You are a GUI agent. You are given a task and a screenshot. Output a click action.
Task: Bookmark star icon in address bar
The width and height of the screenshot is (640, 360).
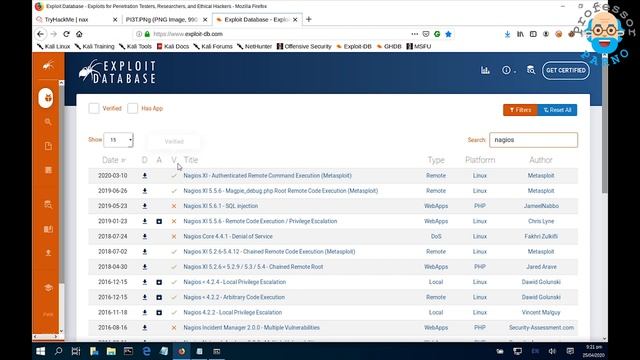click(449, 34)
